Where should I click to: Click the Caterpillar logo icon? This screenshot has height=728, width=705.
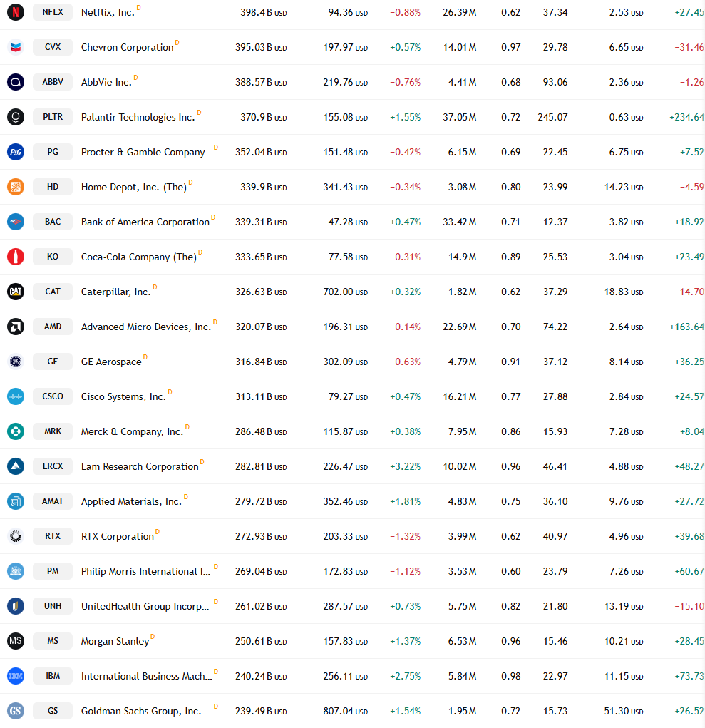coord(15,292)
